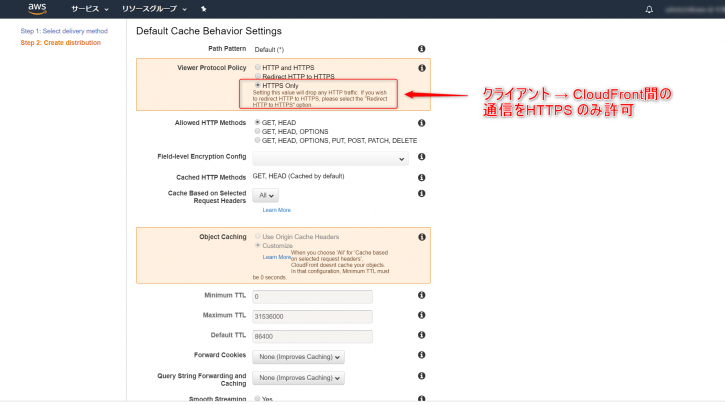Open the リソースグループ resource groups menu
This screenshot has height=405, width=725.
pos(154,9)
